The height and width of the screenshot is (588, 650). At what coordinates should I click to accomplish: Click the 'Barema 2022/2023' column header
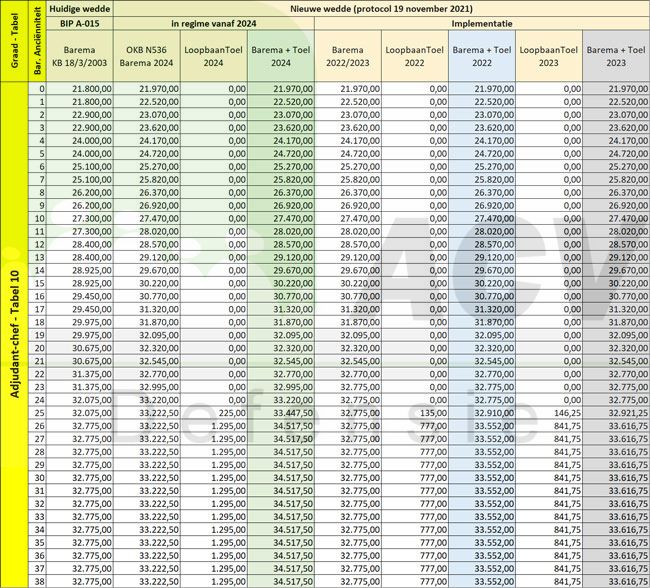(348, 56)
